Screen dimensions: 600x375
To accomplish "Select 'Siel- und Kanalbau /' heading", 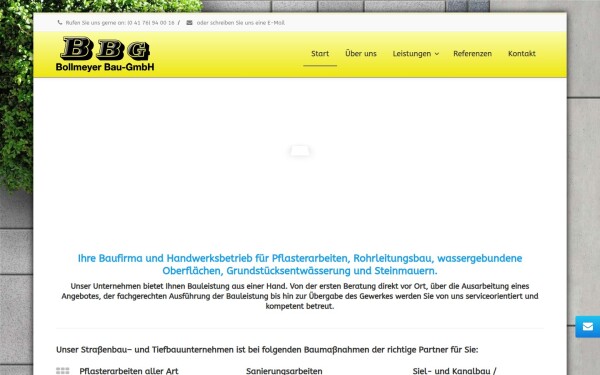I will coord(455,371).
